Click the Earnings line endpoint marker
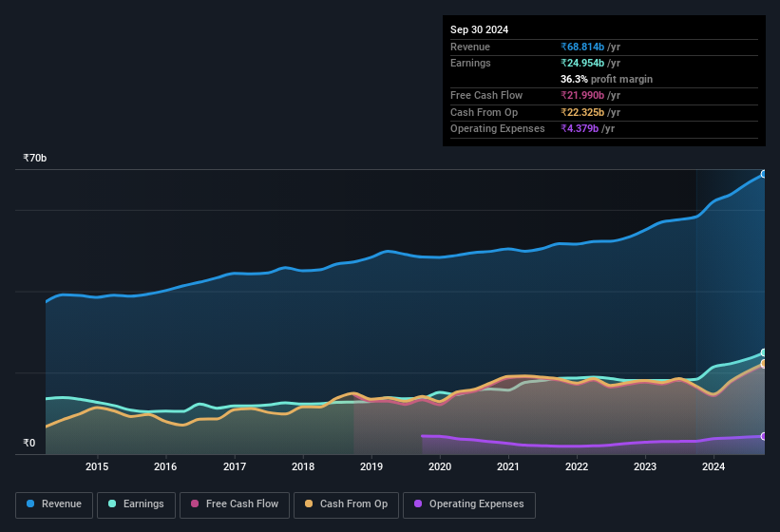780x532 pixels. point(764,352)
